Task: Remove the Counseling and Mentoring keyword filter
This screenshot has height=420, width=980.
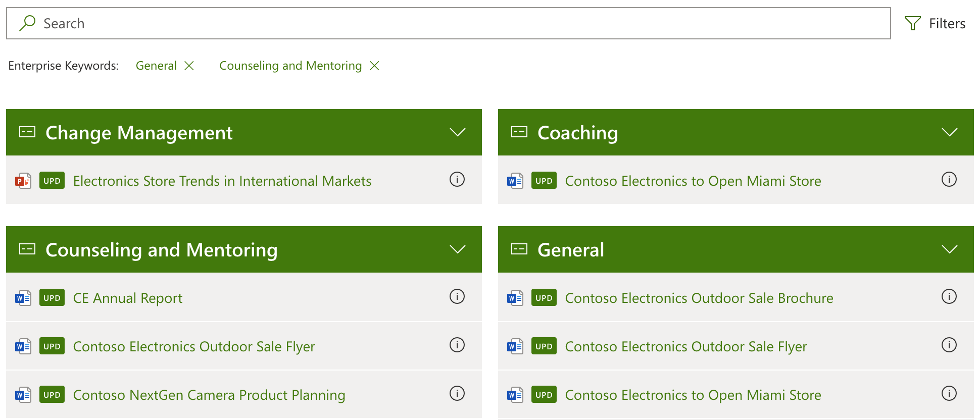Action: click(374, 66)
